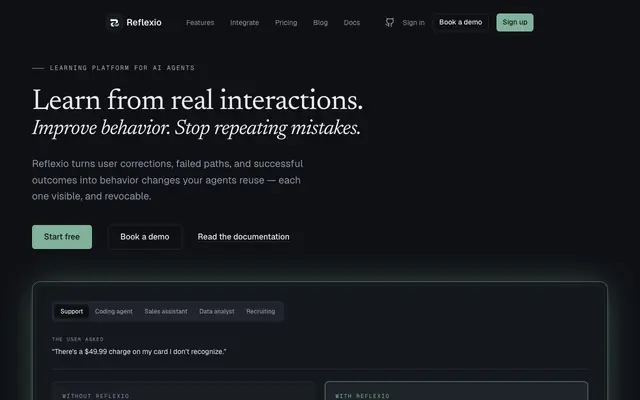Image resolution: width=640 pixels, height=400 pixels.
Task: Open Docs from the navigation
Action: [x=352, y=23]
